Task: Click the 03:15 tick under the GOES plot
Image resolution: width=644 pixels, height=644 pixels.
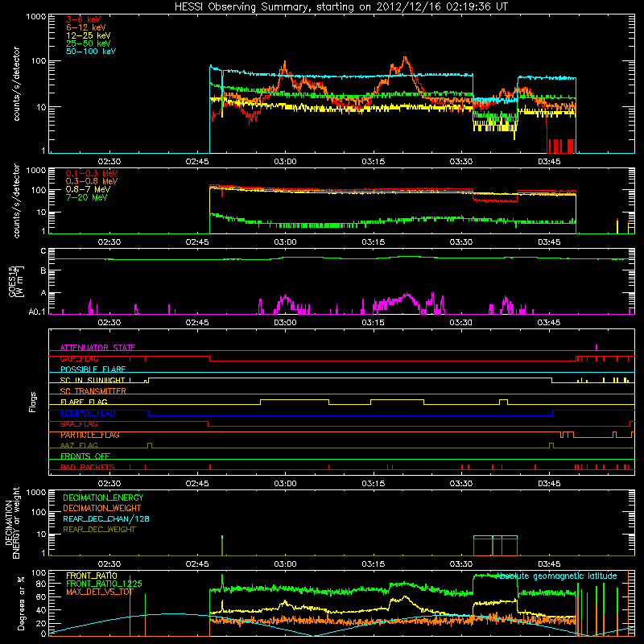Action: tap(373, 323)
